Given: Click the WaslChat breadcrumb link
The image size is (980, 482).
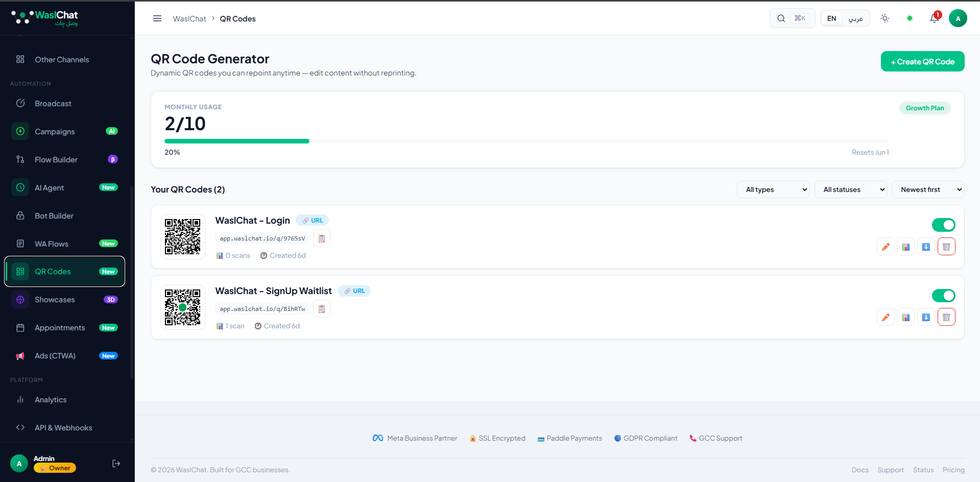Looking at the screenshot, I should click(189, 19).
